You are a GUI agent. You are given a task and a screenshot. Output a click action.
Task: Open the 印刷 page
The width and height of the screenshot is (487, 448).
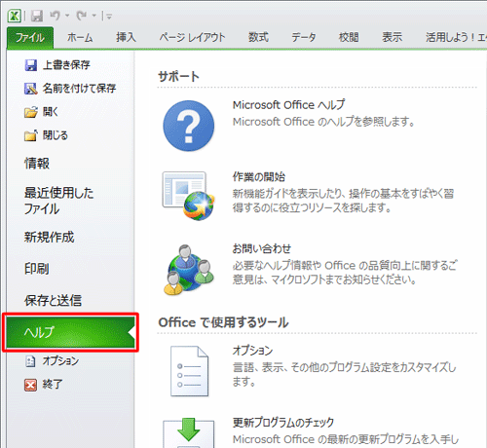tap(37, 269)
